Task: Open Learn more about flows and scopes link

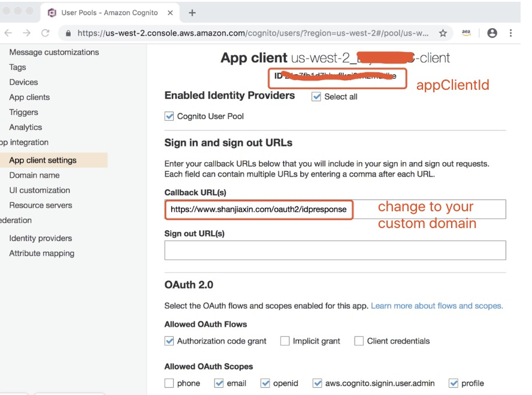Action: 437,306
